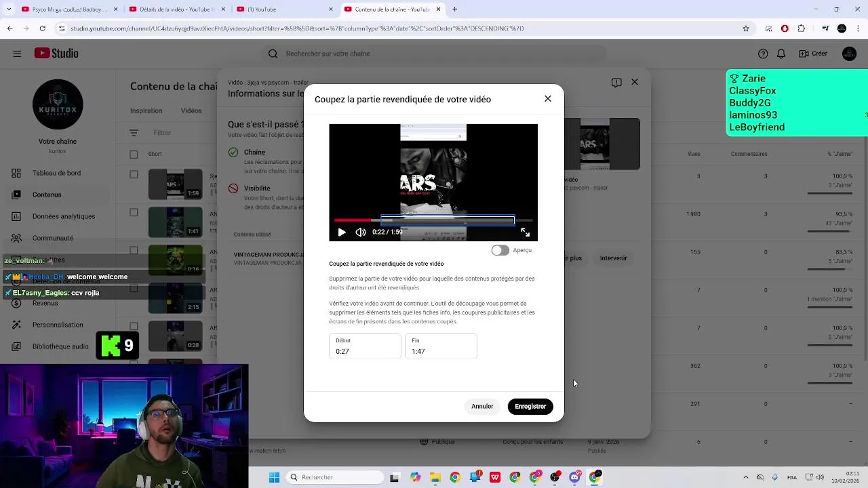868x488 pixels.
Task: Open the account avatar menu
Action: [x=849, y=54]
